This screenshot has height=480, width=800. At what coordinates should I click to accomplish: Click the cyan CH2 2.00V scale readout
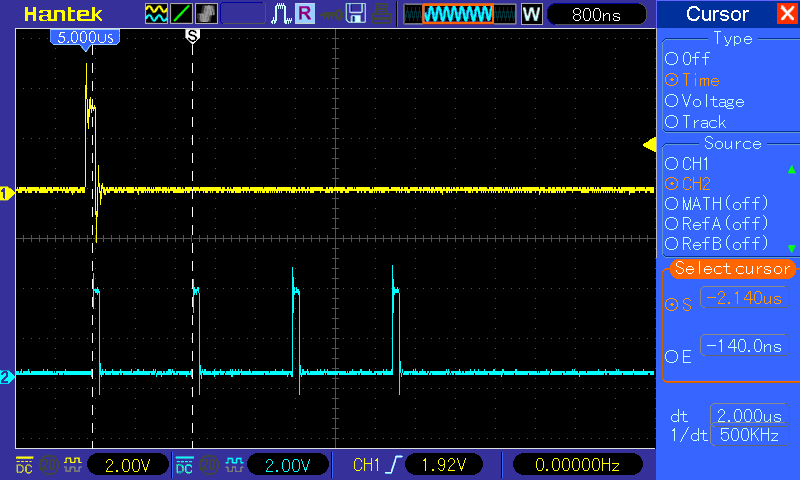pos(288,465)
